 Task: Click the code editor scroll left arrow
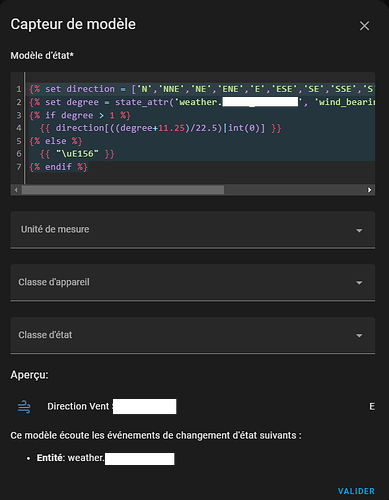coord(16,190)
